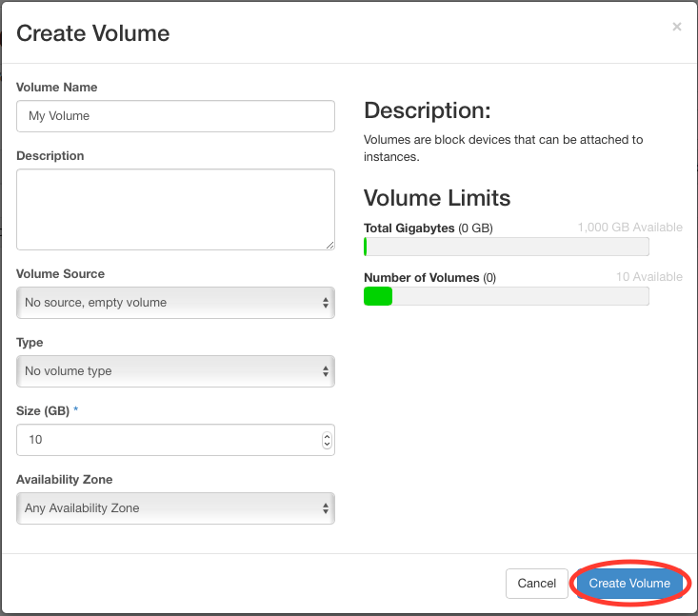This screenshot has height=616, width=698.
Task: Select the Availability Zone label
Action: (x=64, y=480)
